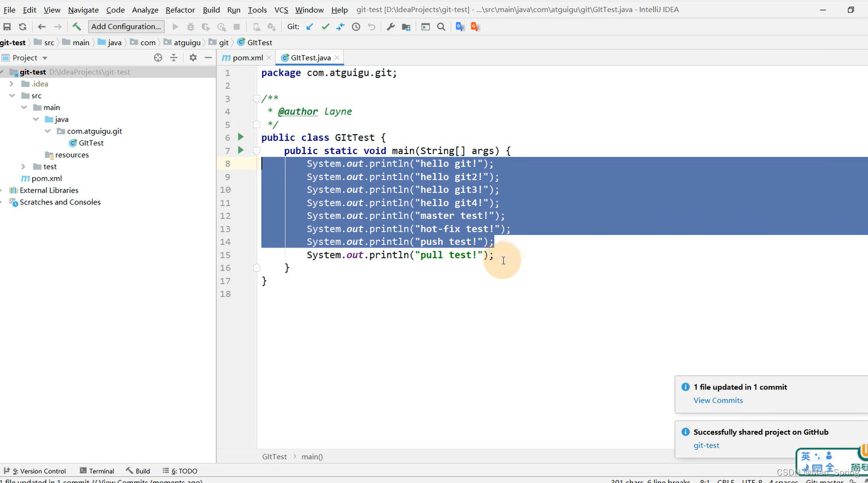Image resolution: width=868 pixels, height=483 pixels.
Task: Expand the .idea folder
Action: 11,84
